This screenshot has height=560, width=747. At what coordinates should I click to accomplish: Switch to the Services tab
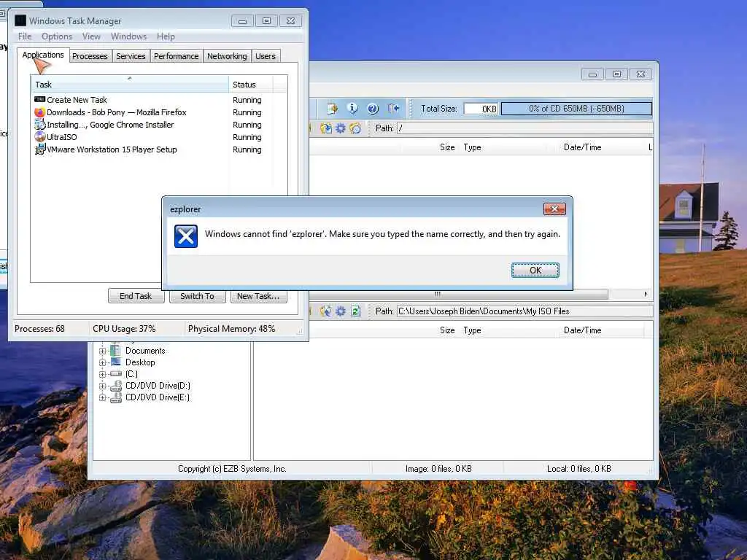(131, 56)
